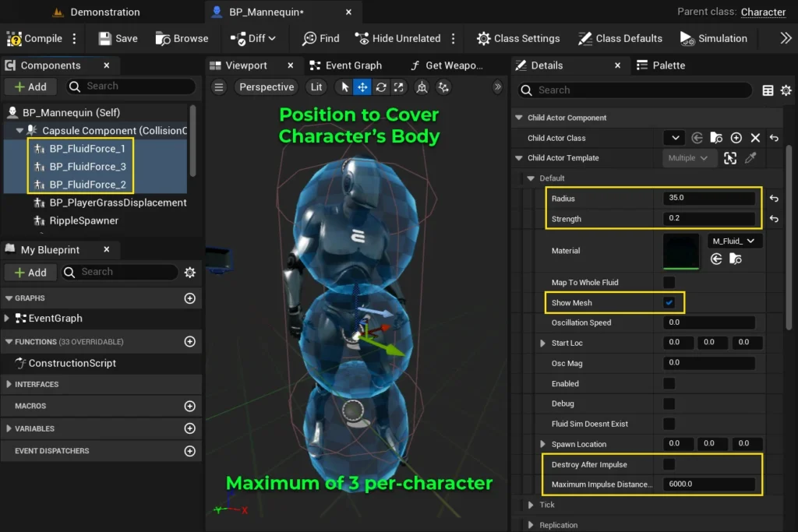
Task: Select the translate (move) tool in viewport
Action: (362, 87)
